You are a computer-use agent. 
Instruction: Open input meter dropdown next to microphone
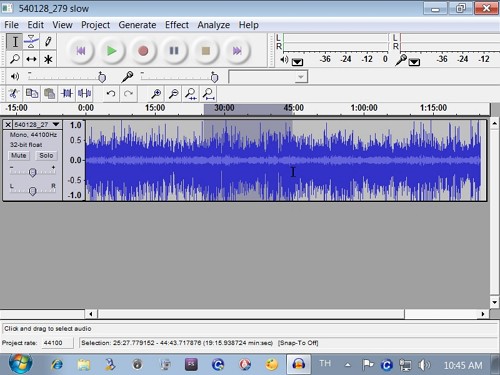[414, 62]
